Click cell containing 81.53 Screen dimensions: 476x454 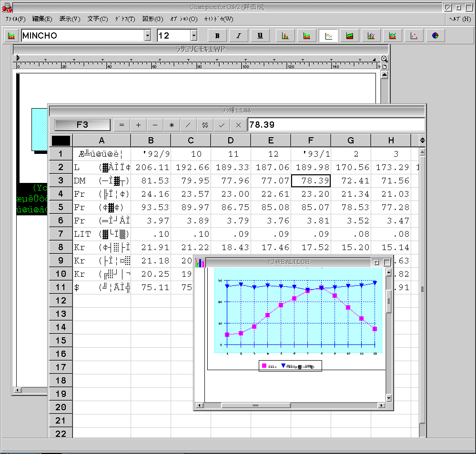click(x=151, y=181)
